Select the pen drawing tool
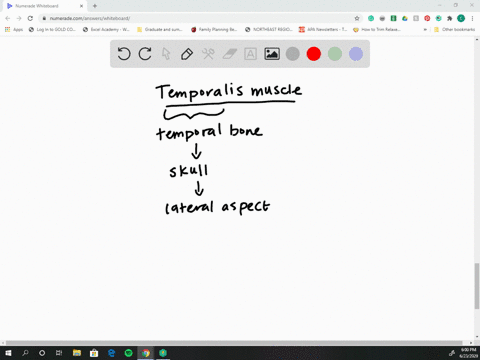 pos(187,54)
